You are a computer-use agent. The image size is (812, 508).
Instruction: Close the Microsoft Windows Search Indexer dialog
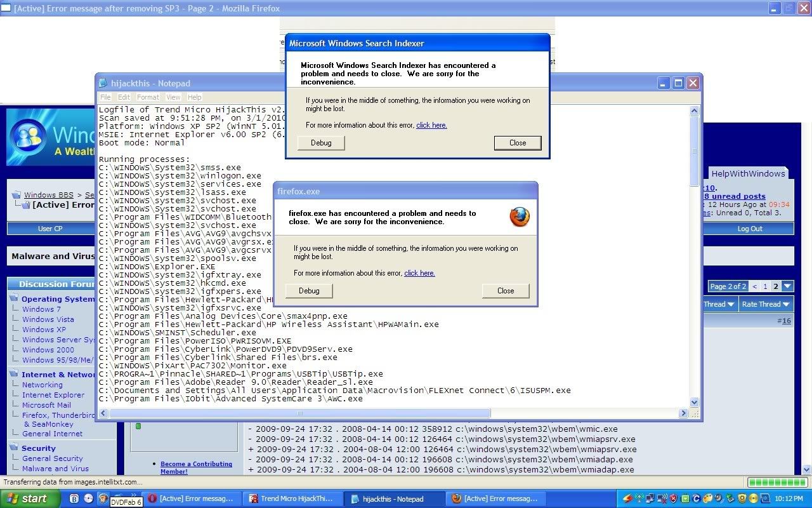518,143
